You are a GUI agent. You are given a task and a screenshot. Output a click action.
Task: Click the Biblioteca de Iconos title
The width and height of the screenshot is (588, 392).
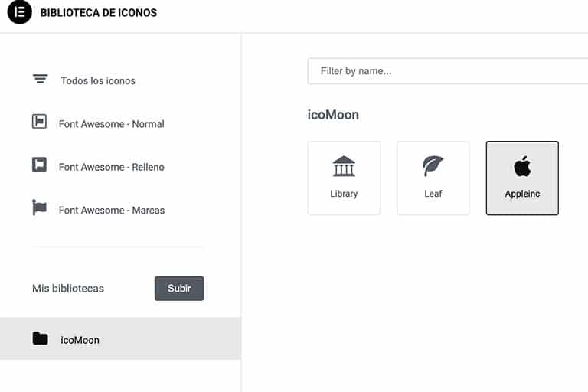[99, 13]
